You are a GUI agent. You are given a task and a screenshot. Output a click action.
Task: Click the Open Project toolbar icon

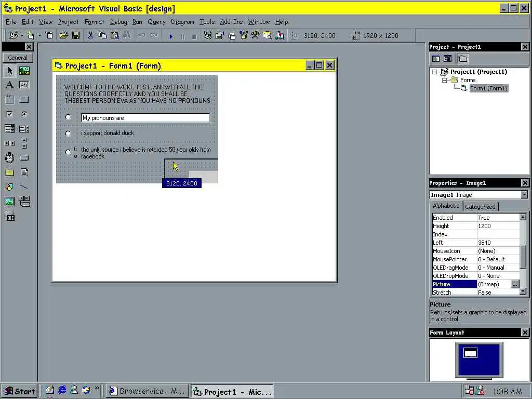63,35
